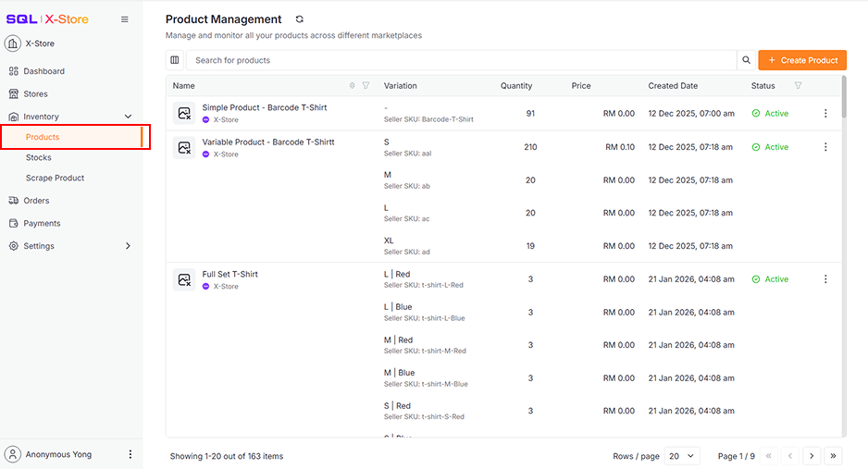The height and width of the screenshot is (469, 868).
Task: Open Scrape Product page
Action: pos(55,179)
